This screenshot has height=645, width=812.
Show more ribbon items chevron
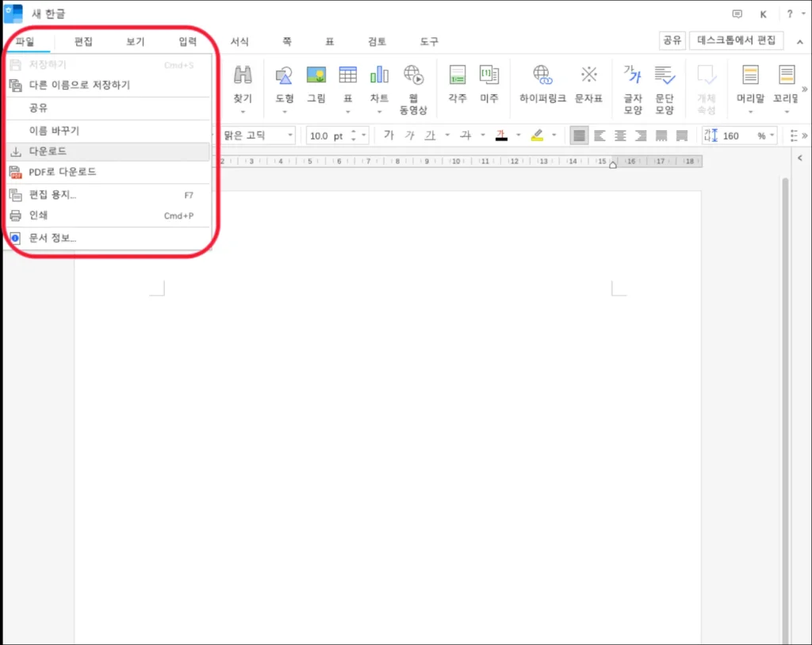[804, 89]
